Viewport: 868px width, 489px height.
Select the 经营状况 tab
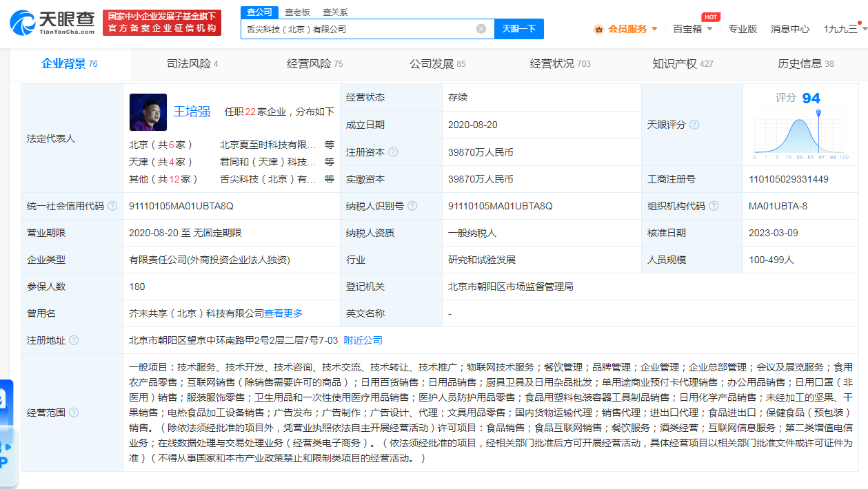pos(560,64)
